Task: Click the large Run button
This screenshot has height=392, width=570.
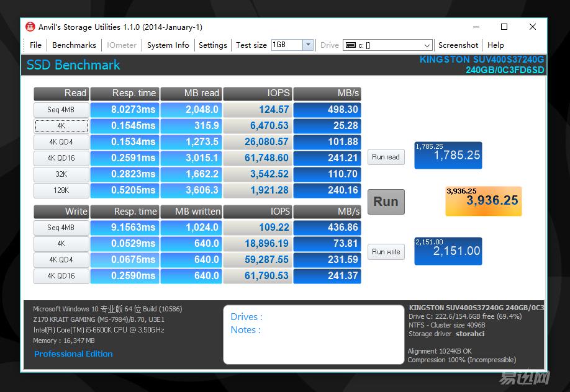Action: click(386, 202)
